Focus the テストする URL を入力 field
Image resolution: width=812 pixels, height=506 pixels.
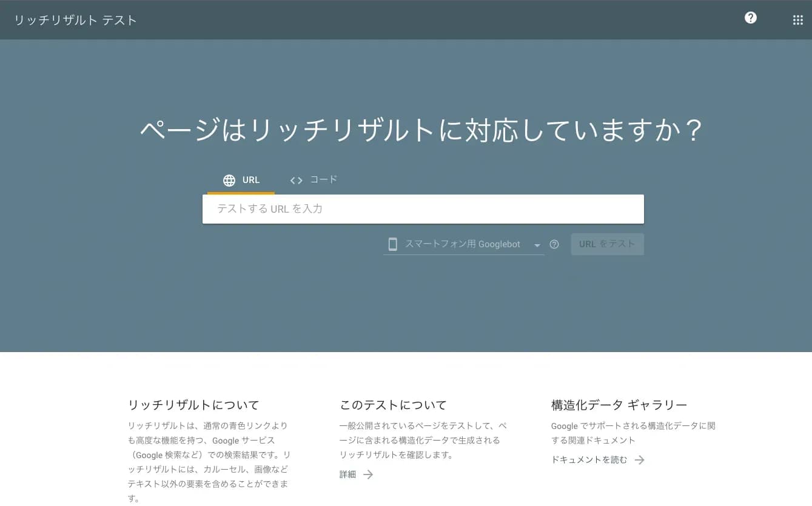[x=423, y=208]
